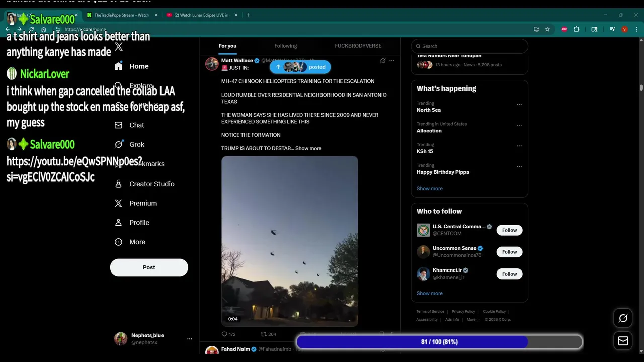Reply to Matt Wallace post with 172 comments
Viewport: 644px width, 362px height.
(x=228, y=334)
